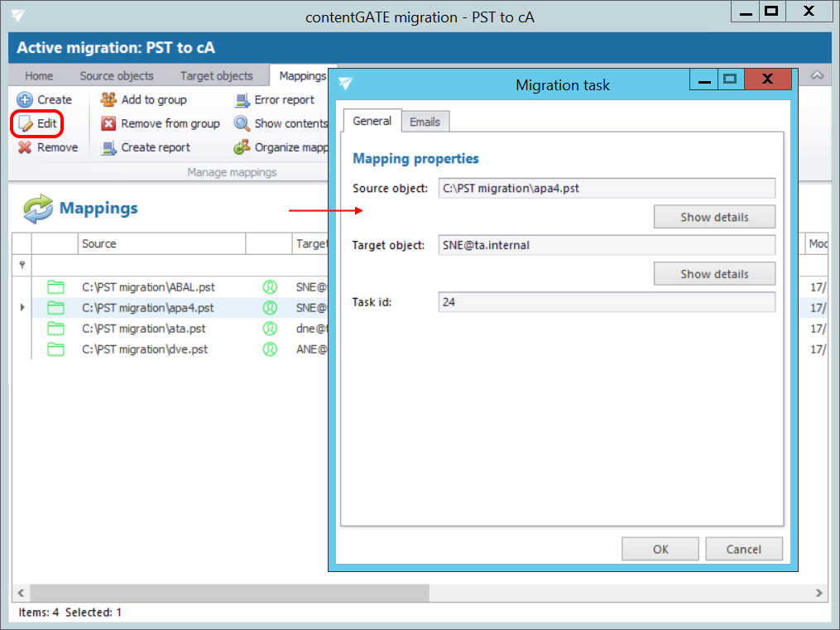Click the Edit mapping pencil icon
This screenshot has height=630, width=840.
point(26,124)
